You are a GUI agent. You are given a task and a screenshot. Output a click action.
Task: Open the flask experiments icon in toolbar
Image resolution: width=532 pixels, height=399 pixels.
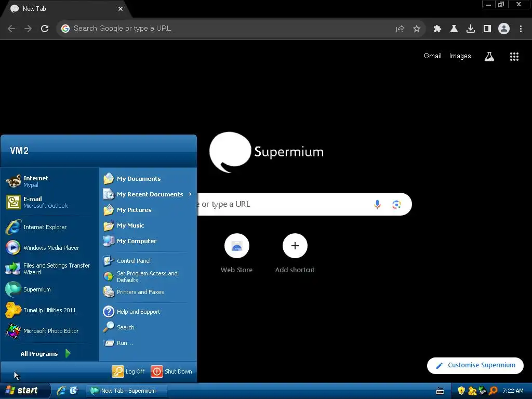pyautogui.click(x=454, y=29)
